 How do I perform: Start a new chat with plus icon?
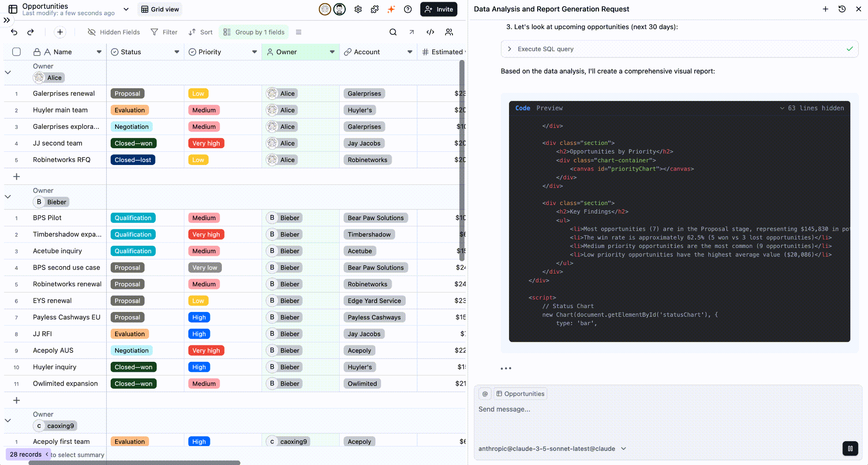(825, 9)
